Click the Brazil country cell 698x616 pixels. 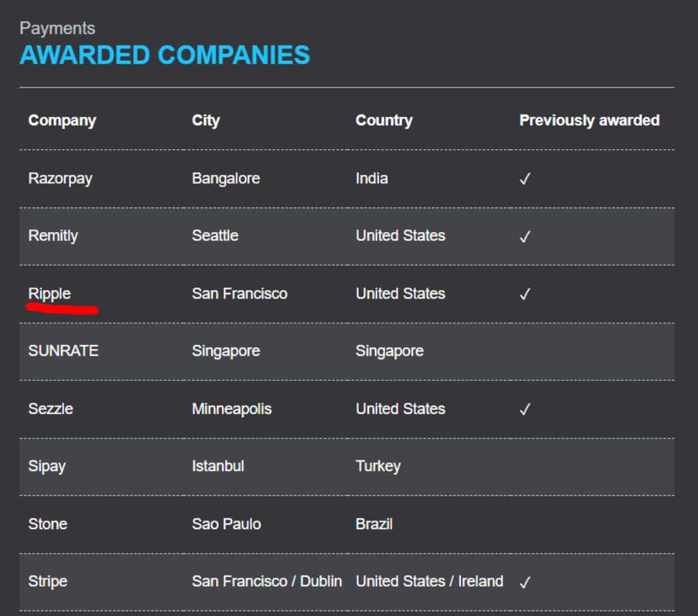[x=374, y=524]
